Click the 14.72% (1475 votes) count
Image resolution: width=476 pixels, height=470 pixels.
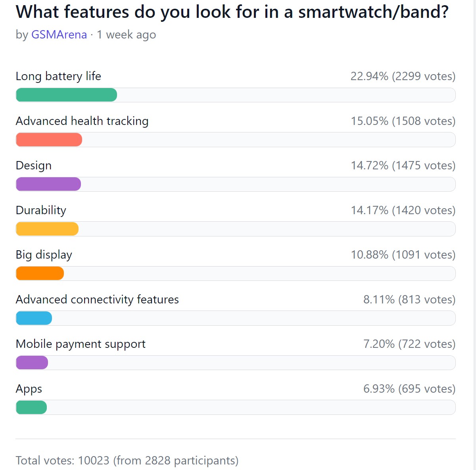click(403, 165)
